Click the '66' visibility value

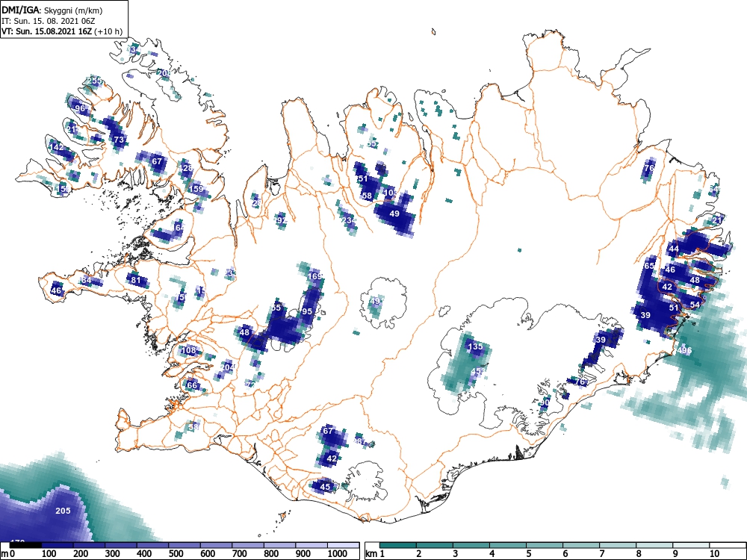point(191,386)
